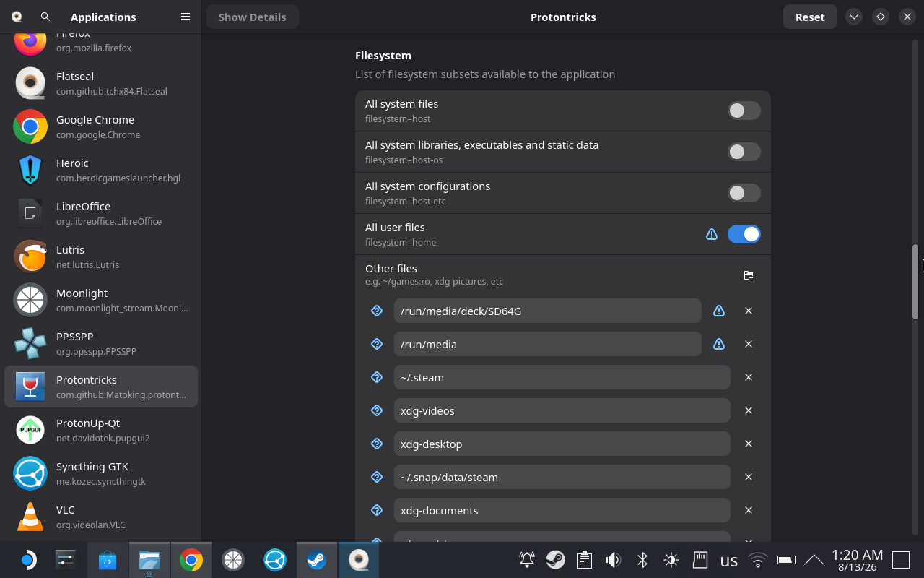924x578 pixels.
Task: Click the help icon beside ~/.snap/data/steam
Action: [x=376, y=477]
